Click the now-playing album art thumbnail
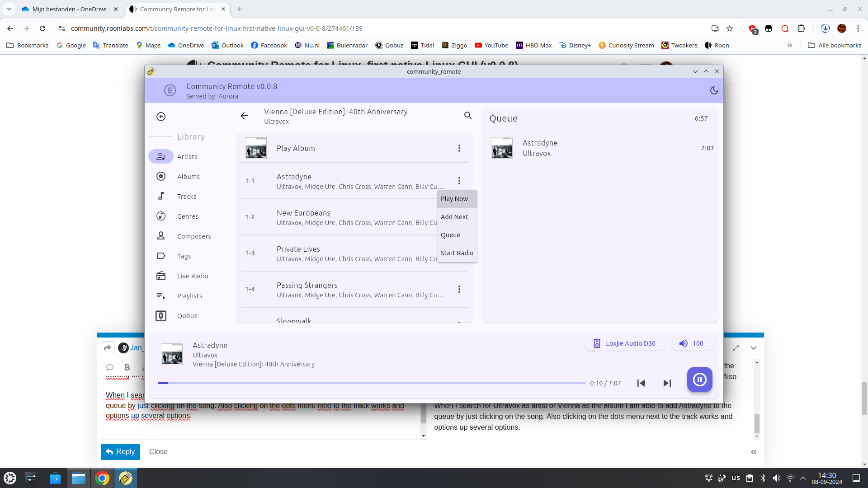This screenshot has width=868, height=488. click(x=172, y=354)
